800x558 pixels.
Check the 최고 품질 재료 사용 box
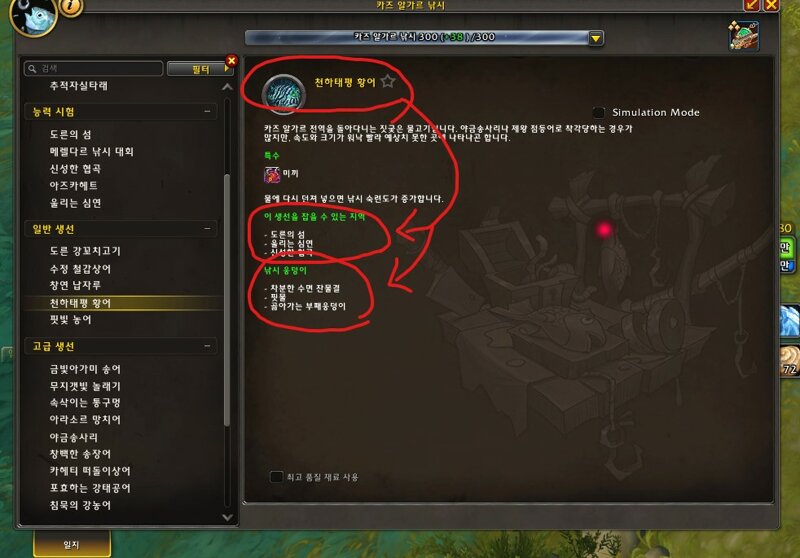[x=276, y=477]
